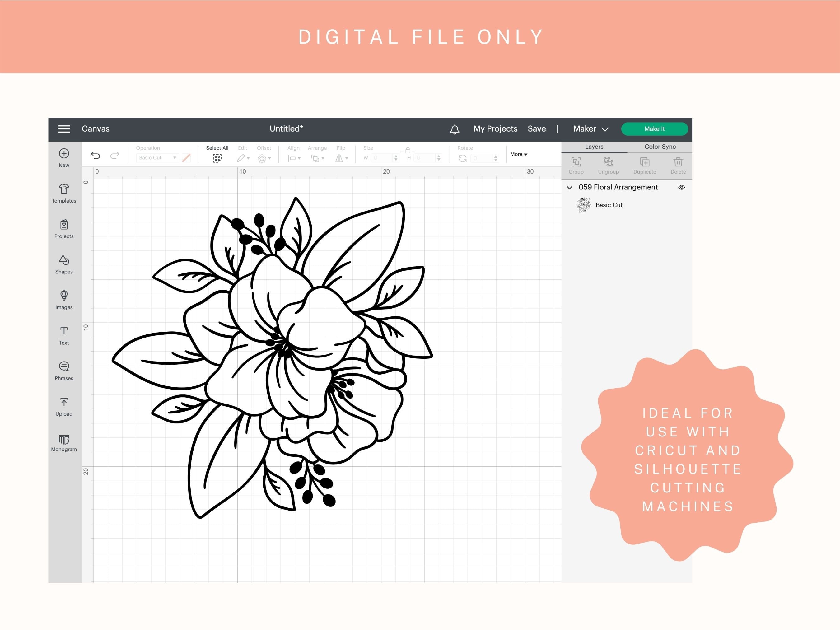Open the Images library

64,300
